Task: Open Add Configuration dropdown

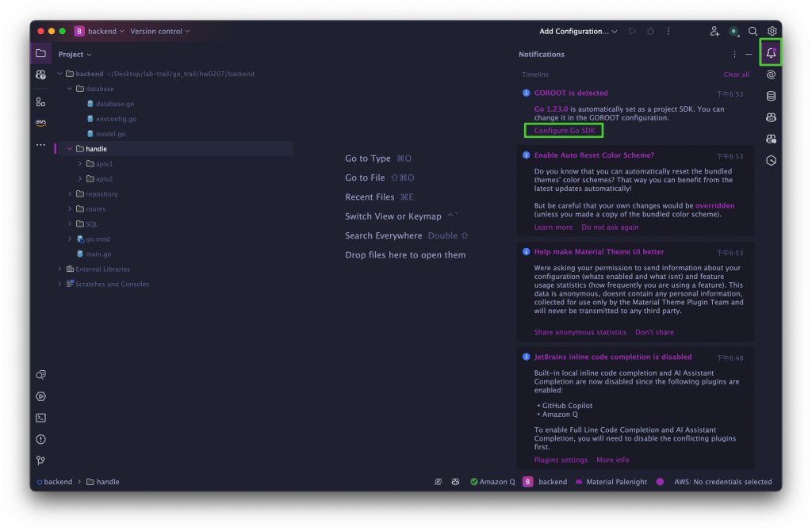Action: (x=578, y=31)
